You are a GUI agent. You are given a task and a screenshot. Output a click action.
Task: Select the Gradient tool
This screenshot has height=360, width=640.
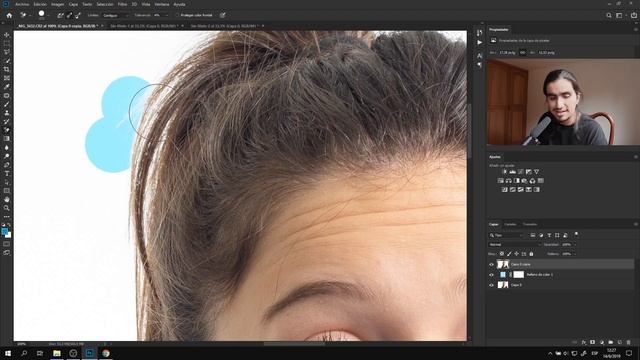(7, 139)
